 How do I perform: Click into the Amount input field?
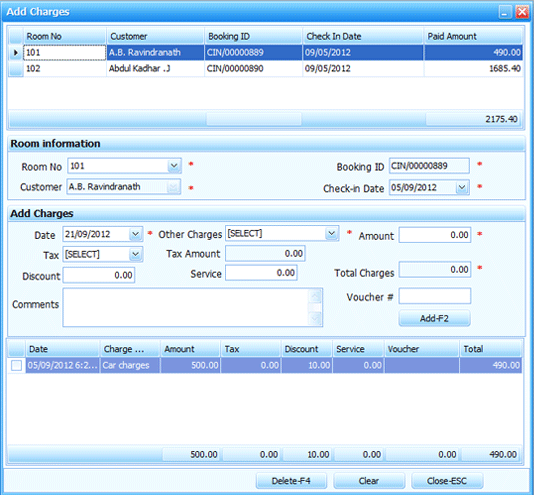[435, 235]
